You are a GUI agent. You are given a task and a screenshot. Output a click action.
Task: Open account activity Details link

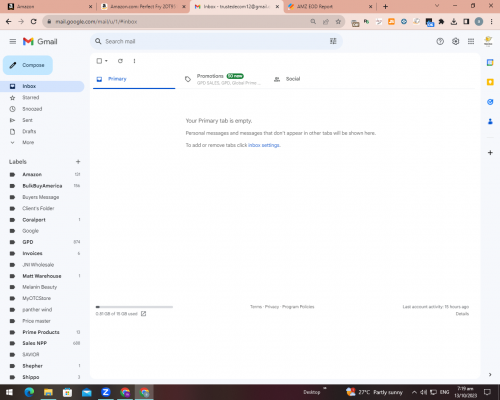(x=462, y=314)
